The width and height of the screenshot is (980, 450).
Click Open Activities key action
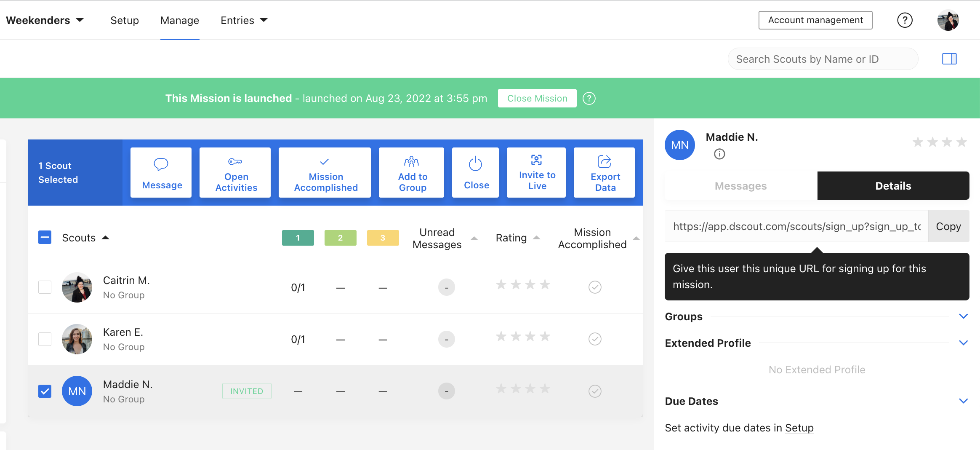235,173
